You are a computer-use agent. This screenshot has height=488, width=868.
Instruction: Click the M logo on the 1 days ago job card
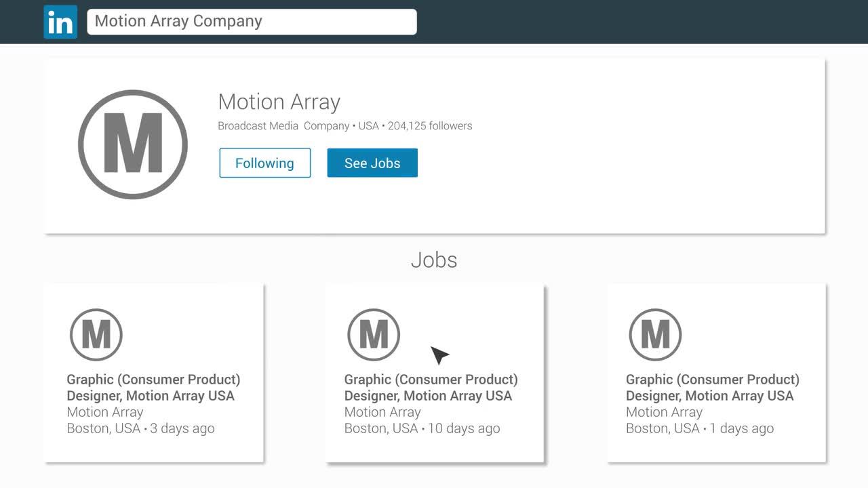click(655, 335)
